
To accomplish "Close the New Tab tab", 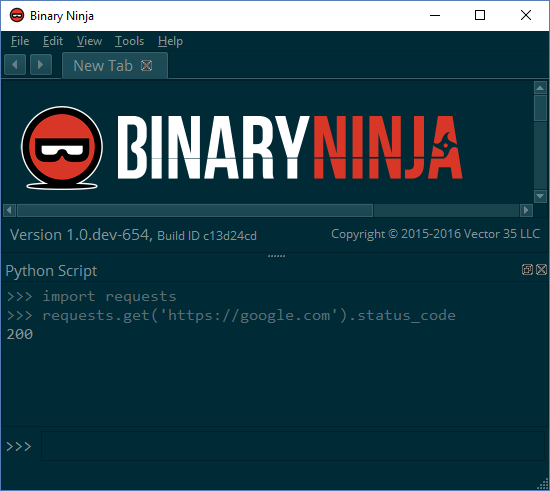I will click(146, 66).
